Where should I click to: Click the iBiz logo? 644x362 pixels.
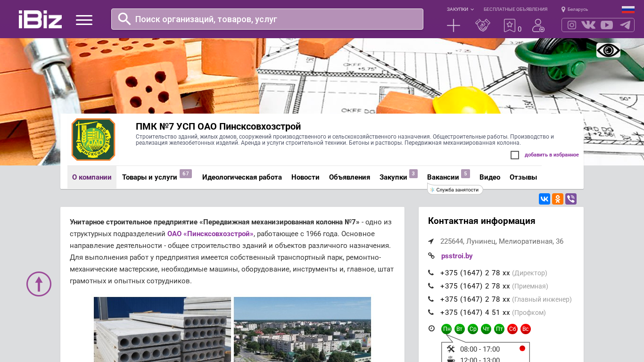tap(40, 19)
